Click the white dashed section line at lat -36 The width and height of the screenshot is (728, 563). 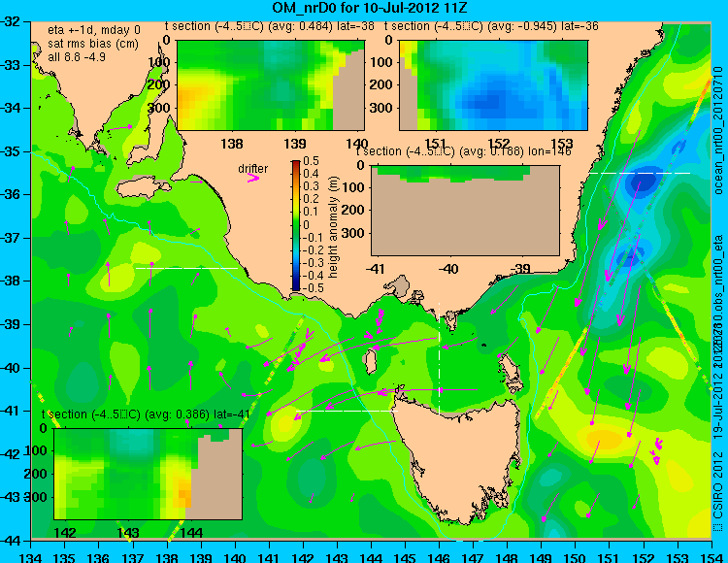click(x=640, y=173)
